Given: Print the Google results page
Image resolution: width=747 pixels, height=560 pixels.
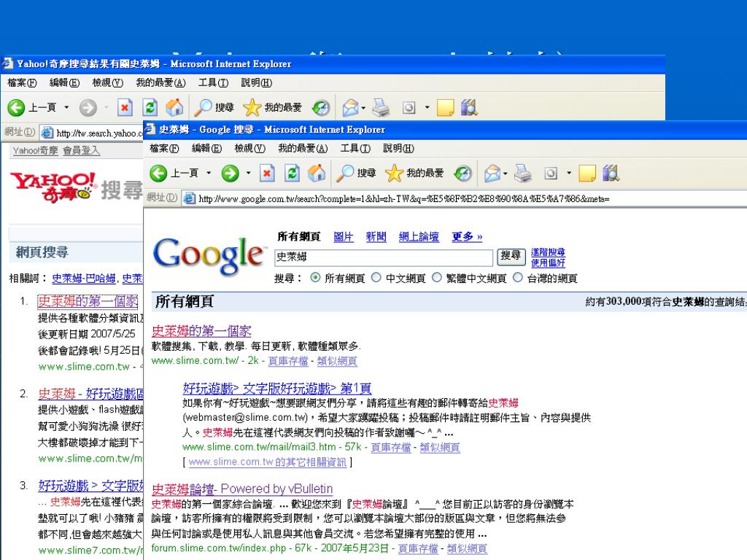Looking at the screenshot, I should [522, 174].
